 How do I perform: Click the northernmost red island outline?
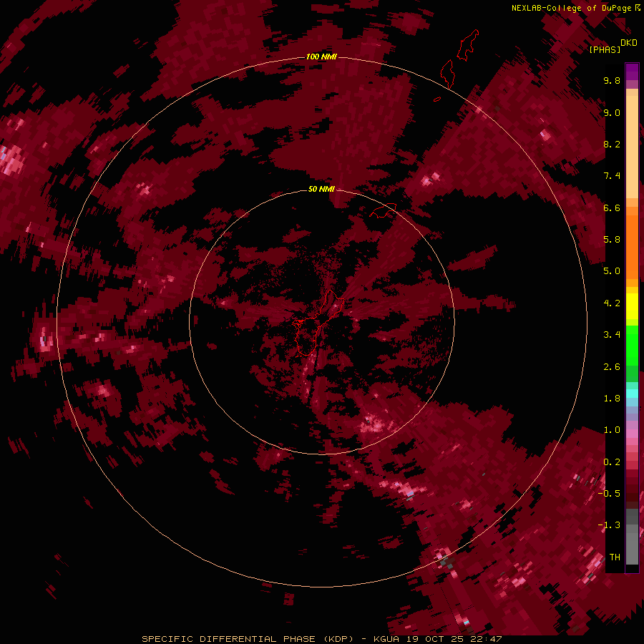(468, 45)
